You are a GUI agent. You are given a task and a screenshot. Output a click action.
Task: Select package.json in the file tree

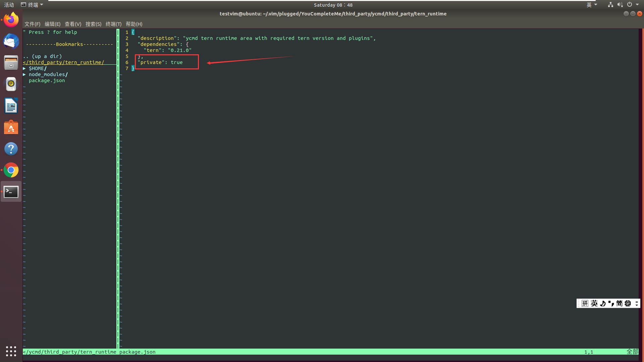click(x=47, y=80)
